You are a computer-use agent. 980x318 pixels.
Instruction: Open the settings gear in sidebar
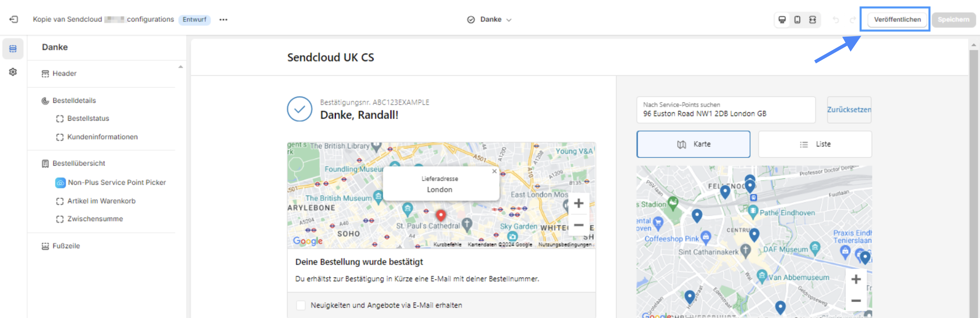pos(13,72)
